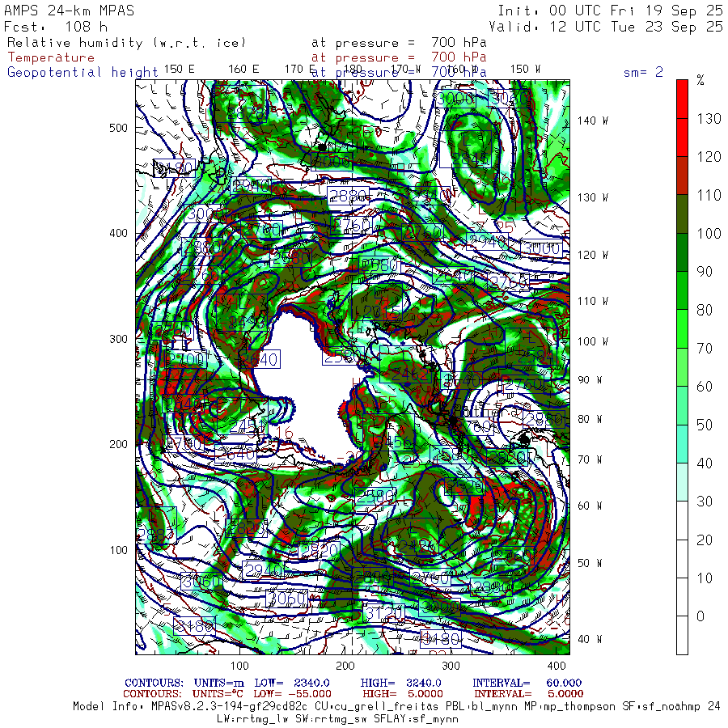Image resolution: width=728 pixels, height=728 pixels.
Task: Click the colorbar tick label '120'
Action: pyautogui.click(x=709, y=157)
